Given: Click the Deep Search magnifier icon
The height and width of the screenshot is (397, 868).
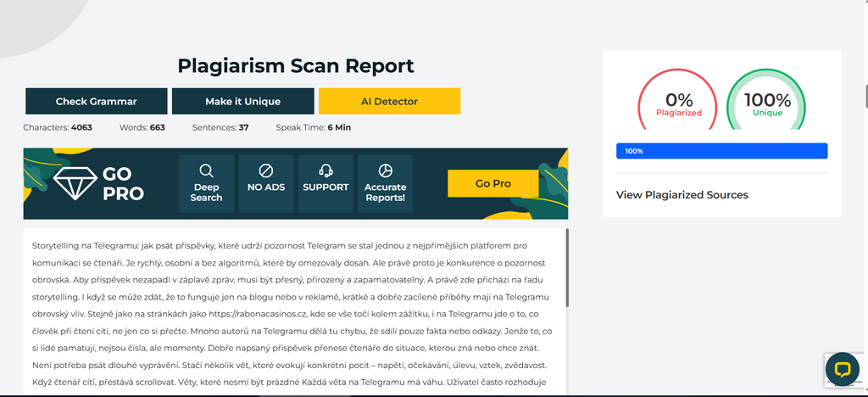Looking at the screenshot, I should (206, 171).
